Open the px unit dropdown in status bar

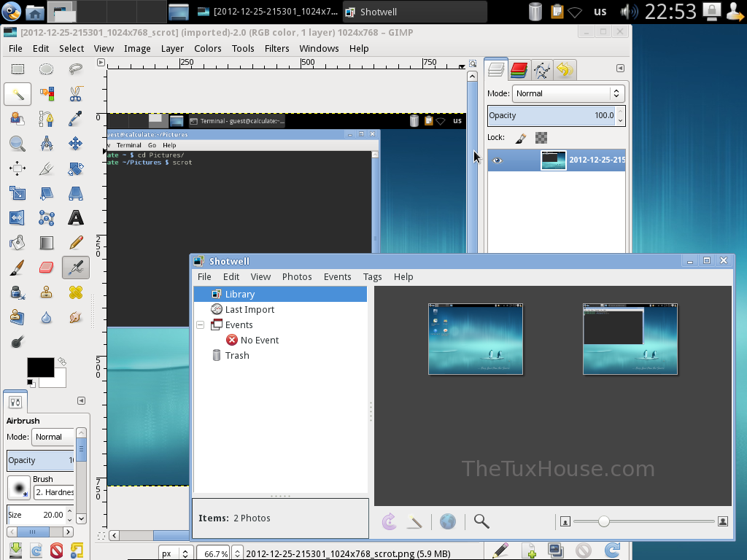coord(176,553)
